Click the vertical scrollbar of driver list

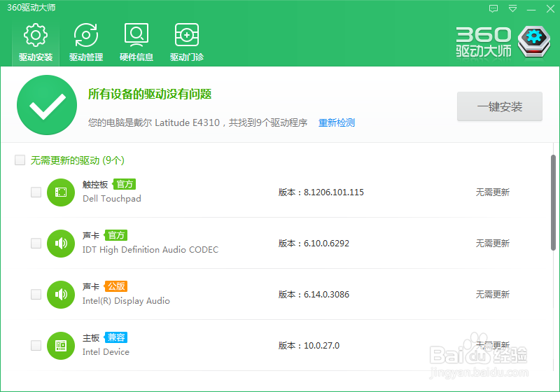553,203
